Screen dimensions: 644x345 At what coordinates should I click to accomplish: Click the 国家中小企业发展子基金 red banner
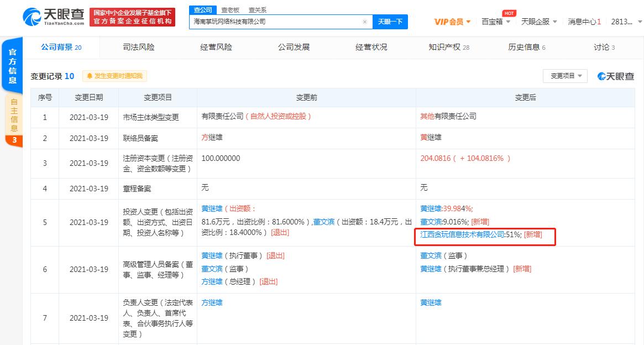[132, 17]
